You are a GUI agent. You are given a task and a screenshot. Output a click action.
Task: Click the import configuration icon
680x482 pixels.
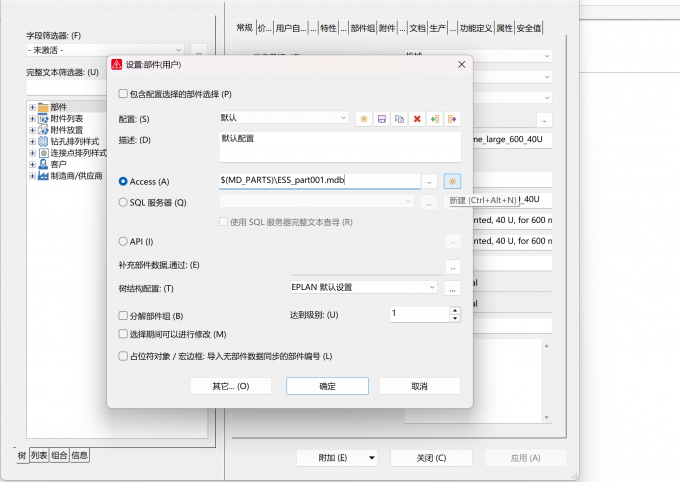pyautogui.click(x=435, y=119)
